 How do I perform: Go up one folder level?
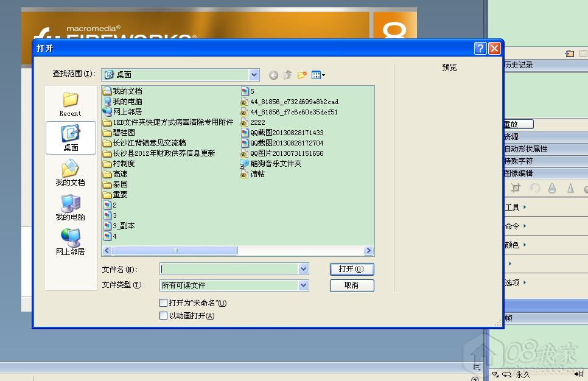[x=287, y=75]
